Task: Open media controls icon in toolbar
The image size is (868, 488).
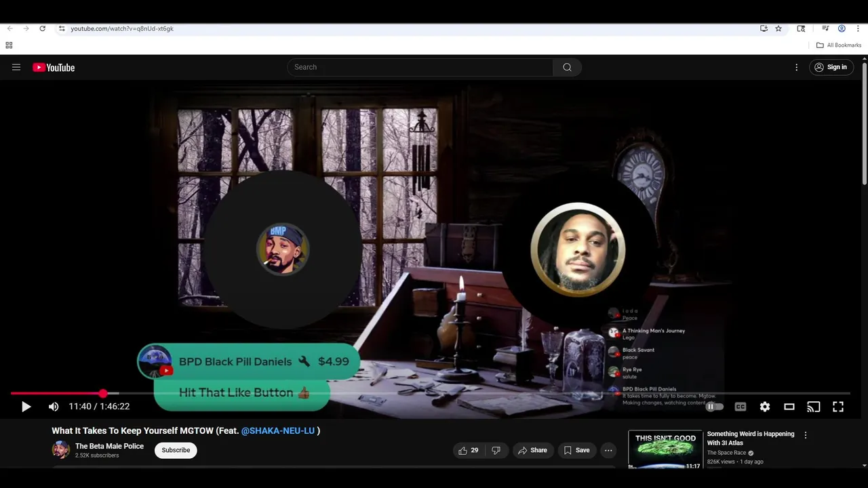Action: [x=825, y=28]
